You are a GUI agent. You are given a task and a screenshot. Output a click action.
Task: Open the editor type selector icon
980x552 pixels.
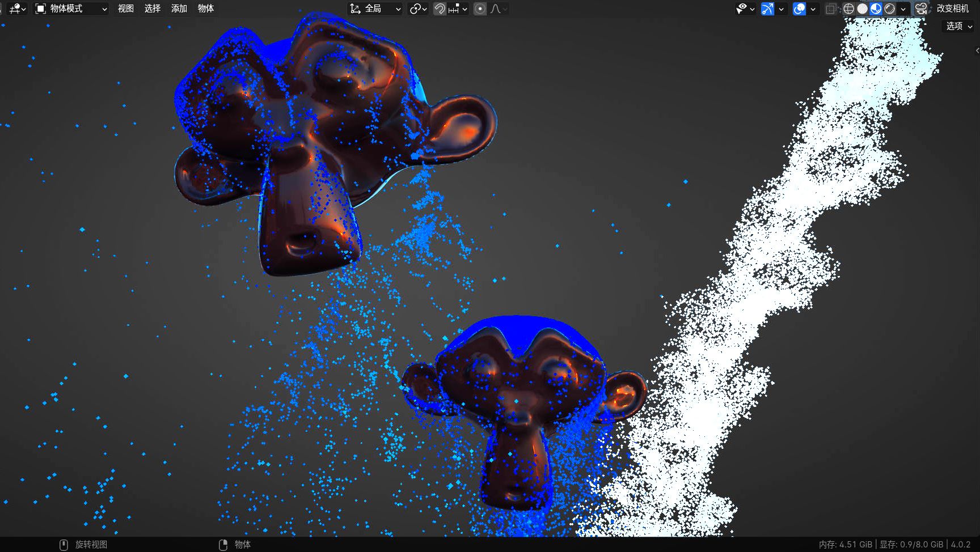(x=17, y=9)
